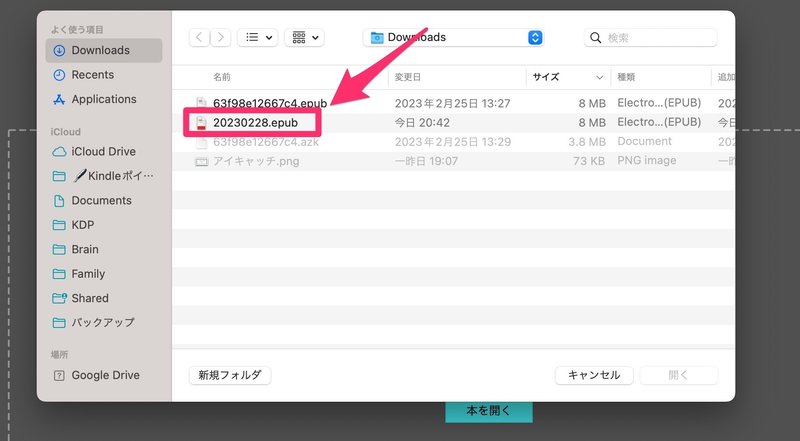Open the Downloads location popup
Screen dimensions: 800x441
[x=454, y=37]
